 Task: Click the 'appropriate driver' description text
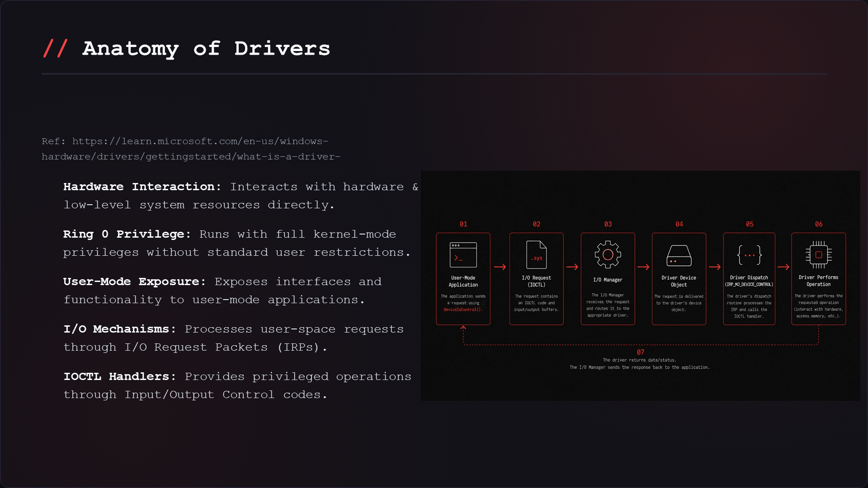(608, 315)
